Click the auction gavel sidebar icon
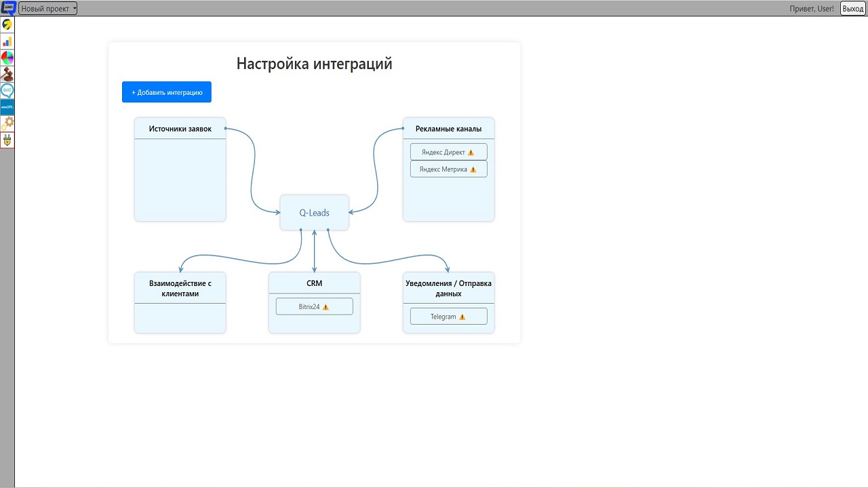 [7, 74]
